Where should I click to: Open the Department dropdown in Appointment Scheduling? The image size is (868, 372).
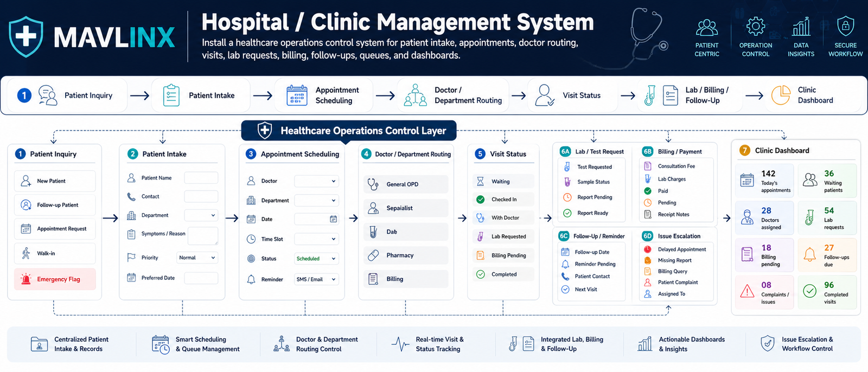(x=317, y=201)
